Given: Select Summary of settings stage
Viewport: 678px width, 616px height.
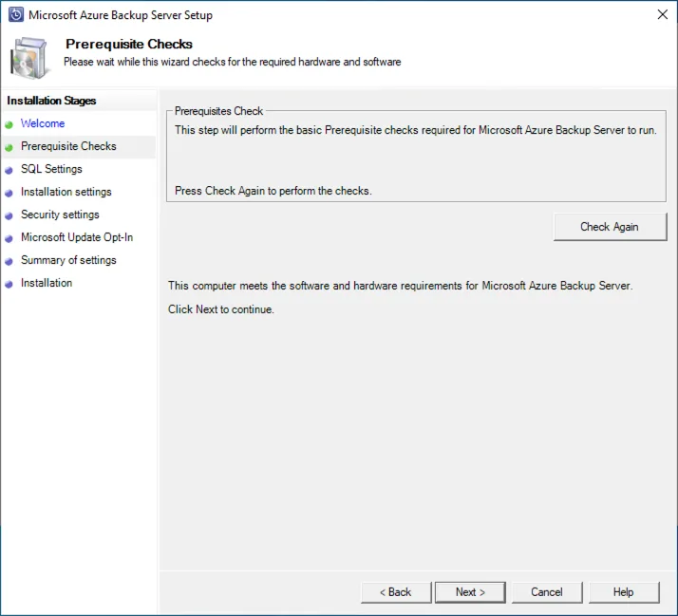Looking at the screenshot, I should pos(68,260).
